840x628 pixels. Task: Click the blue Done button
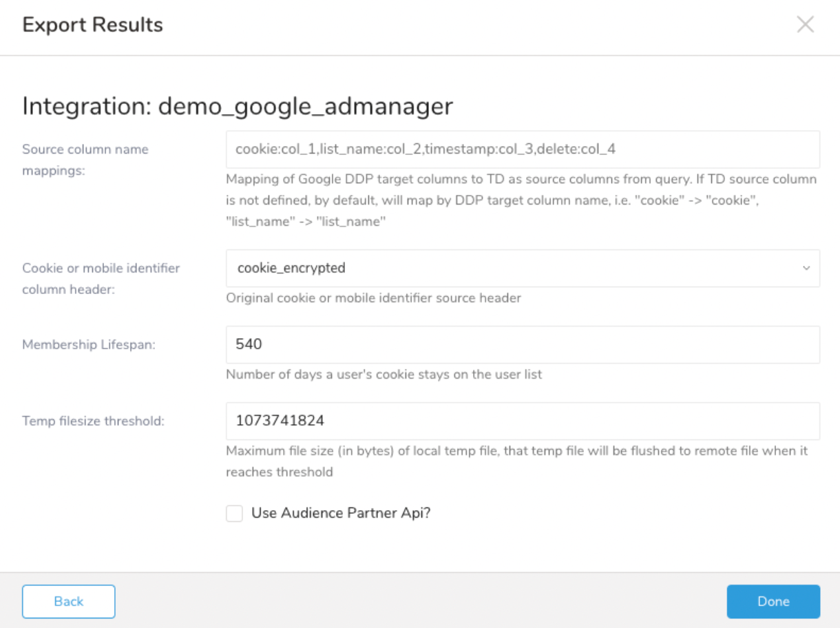click(773, 601)
